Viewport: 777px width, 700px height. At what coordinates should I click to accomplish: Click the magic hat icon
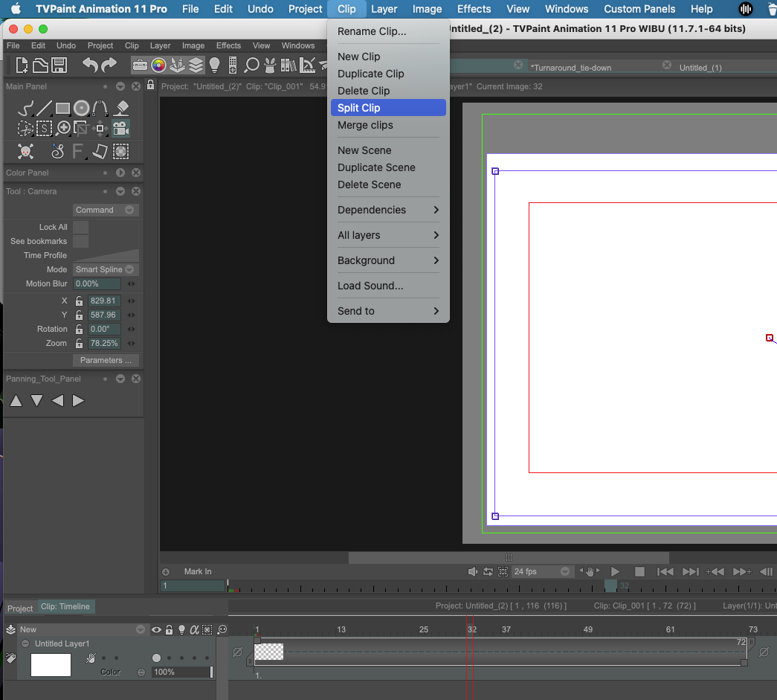pyautogui.click(x=270, y=65)
